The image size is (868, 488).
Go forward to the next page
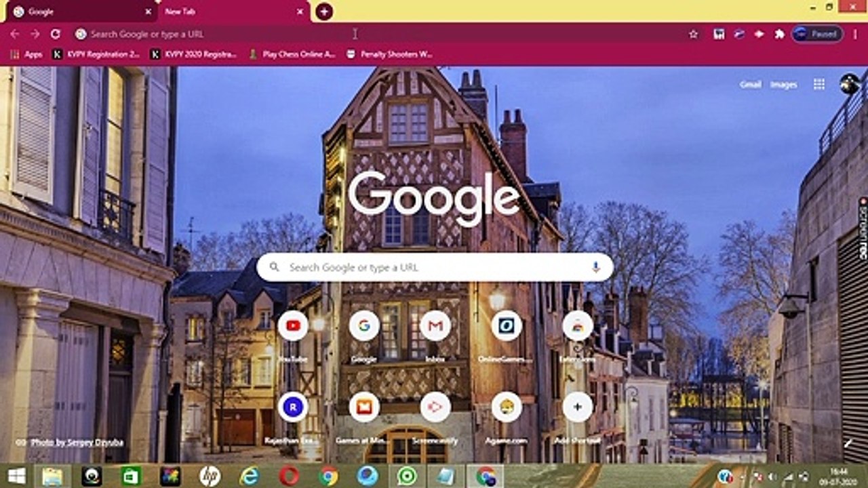[x=35, y=34]
